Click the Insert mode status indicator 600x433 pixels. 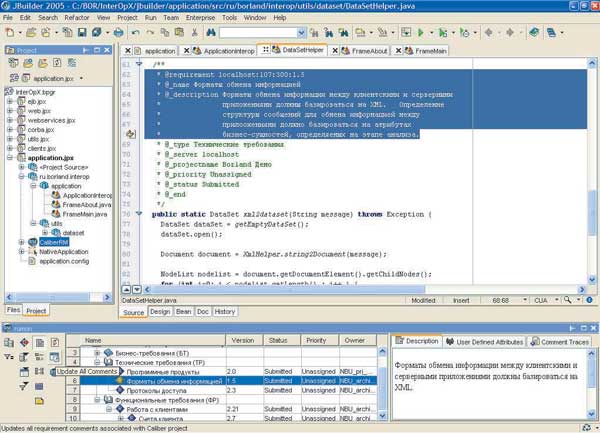tap(461, 300)
